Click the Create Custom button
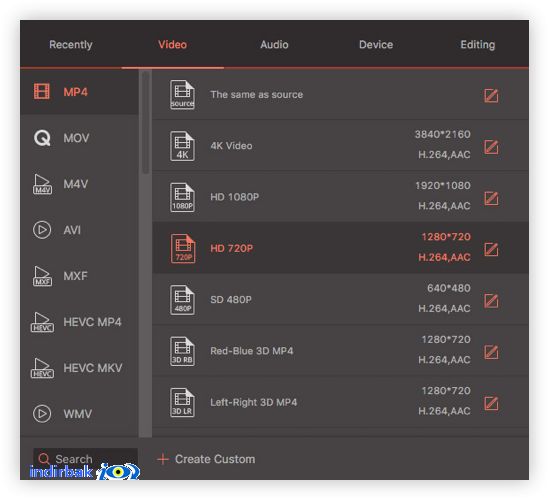The width and height of the screenshot is (549, 500). (x=206, y=459)
